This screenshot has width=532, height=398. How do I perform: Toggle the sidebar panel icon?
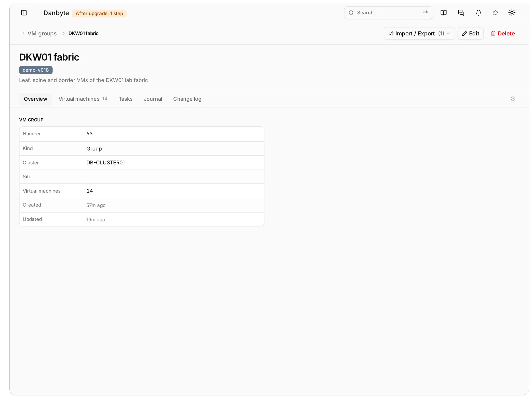[24, 13]
